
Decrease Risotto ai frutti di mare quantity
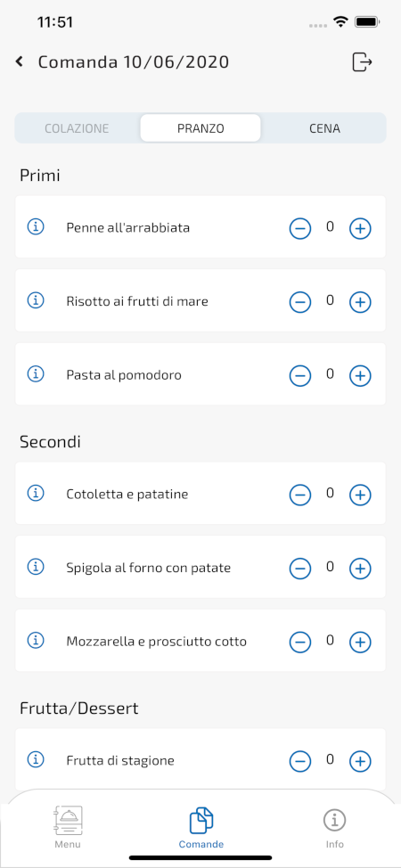coord(300,302)
